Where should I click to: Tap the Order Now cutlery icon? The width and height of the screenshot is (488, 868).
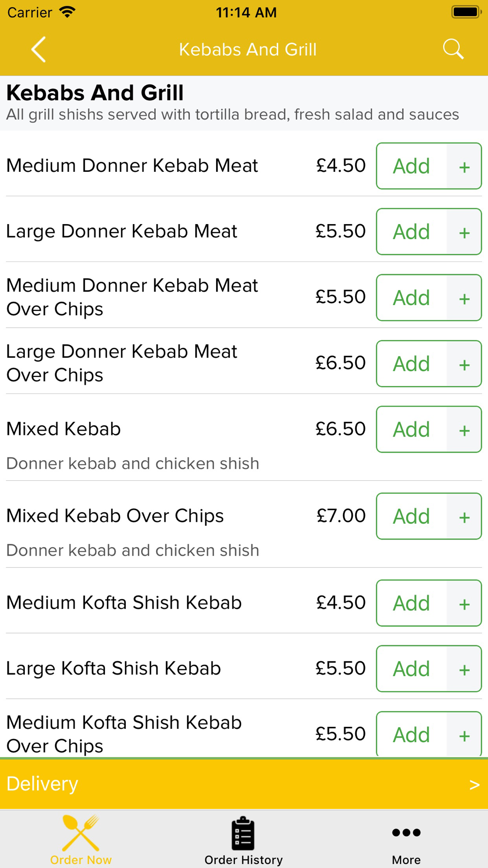click(81, 833)
